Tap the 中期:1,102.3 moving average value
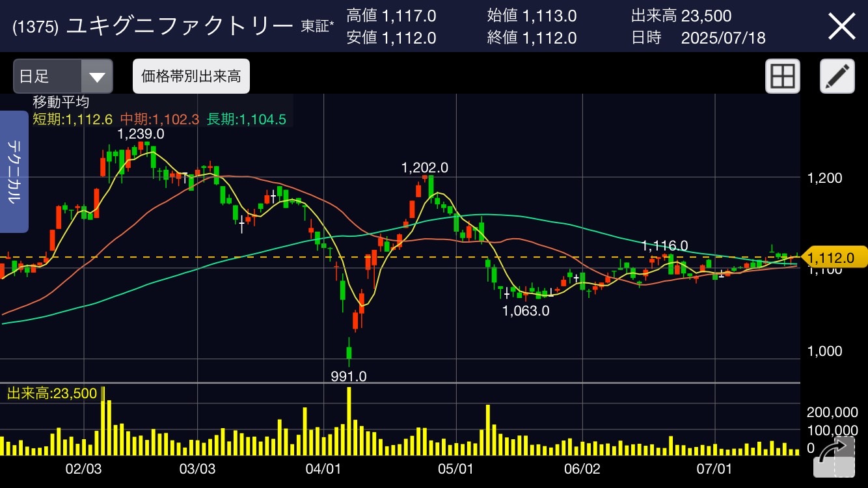This screenshot has width=868, height=488. tap(159, 119)
